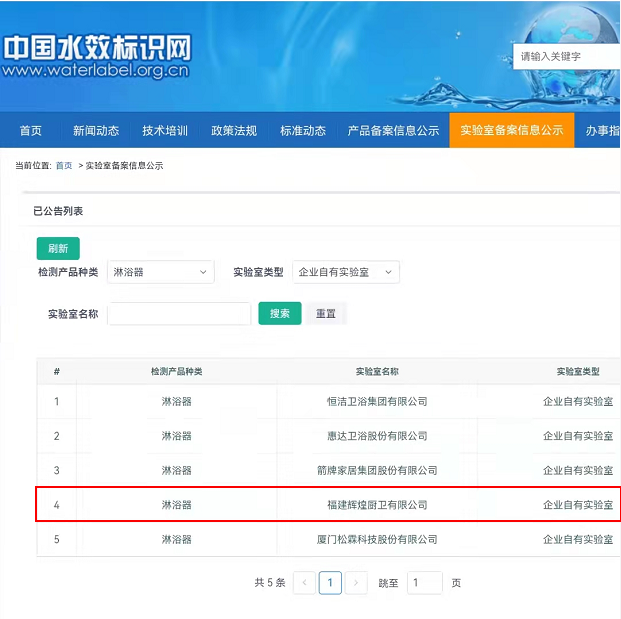Image resolution: width=621 pixels, height=619 pixels.
Task: Click the 检测产品种类 column header
Action: [177, 371]
